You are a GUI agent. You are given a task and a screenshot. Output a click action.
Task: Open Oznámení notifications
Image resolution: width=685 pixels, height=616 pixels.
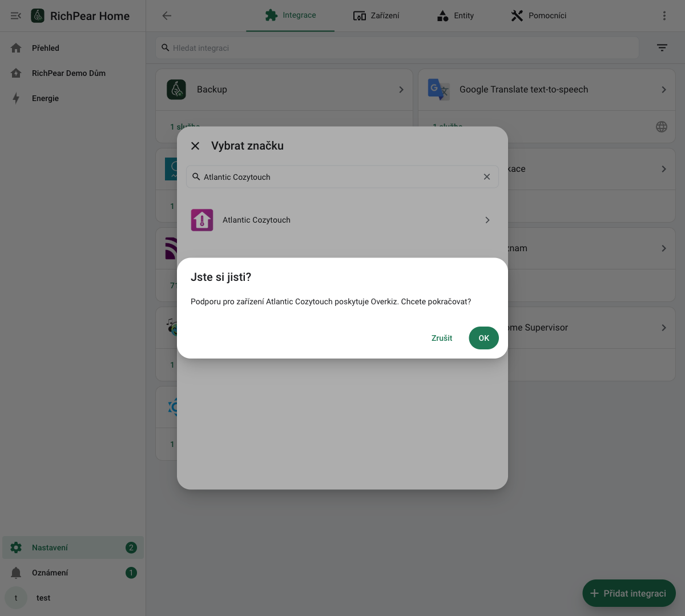tap(73, 573)
